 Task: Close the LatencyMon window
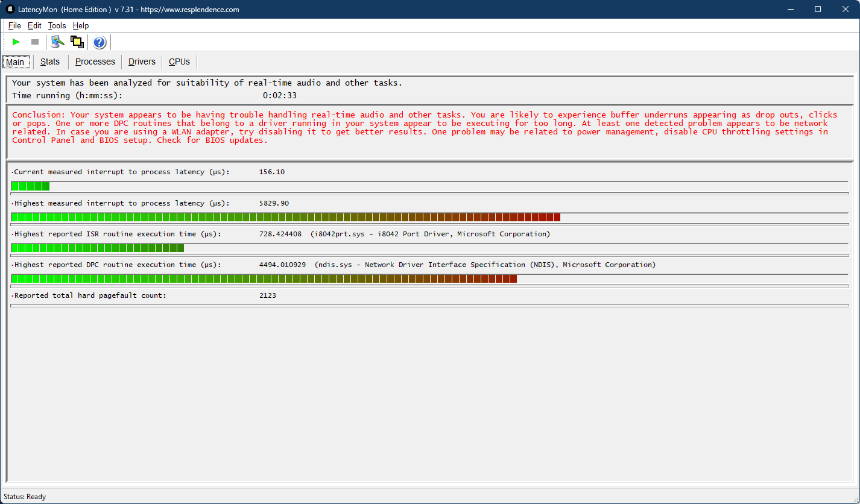(846, 9)
